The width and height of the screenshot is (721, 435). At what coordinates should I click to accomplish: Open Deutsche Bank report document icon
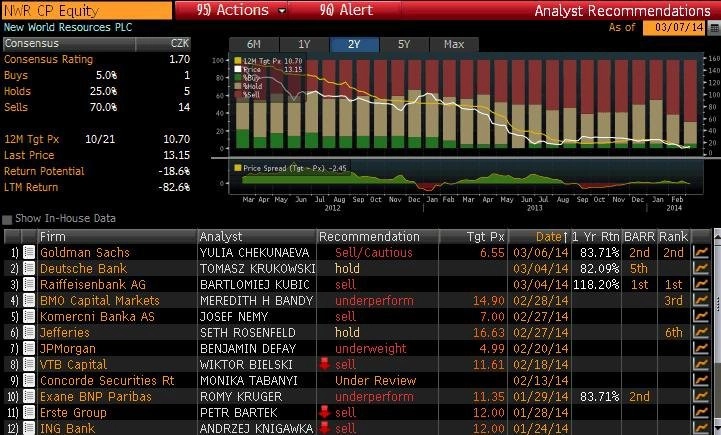pos(29,269)
